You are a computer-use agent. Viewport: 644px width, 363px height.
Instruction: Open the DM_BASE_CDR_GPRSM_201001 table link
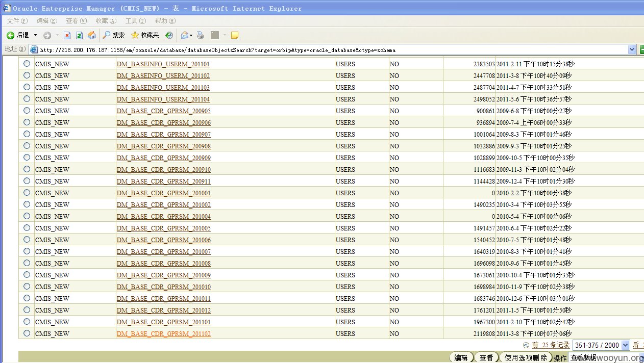[164, 193]
